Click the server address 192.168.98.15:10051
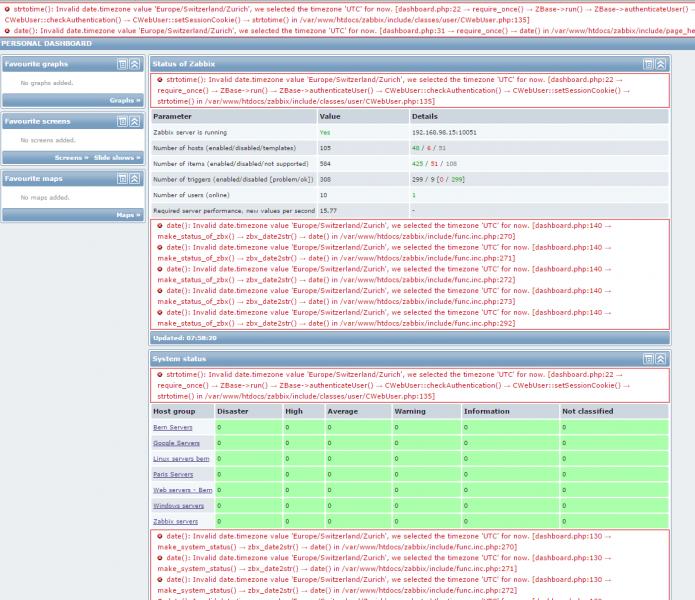Screen dimensions: 695x600 pos(444,132)
